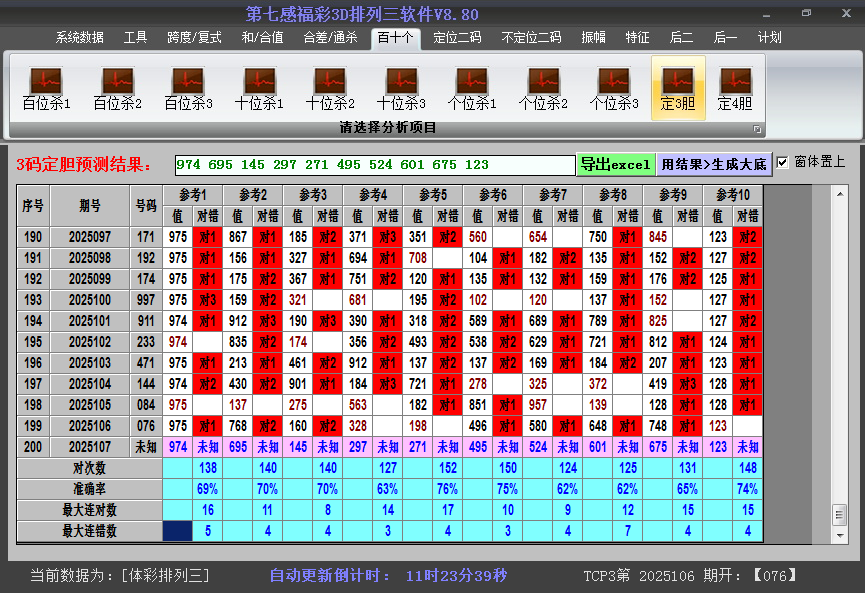This screenshot has width=865, height=593.
Task: Select the 个位杀2 analysis icon
Action: pos(543,88)
